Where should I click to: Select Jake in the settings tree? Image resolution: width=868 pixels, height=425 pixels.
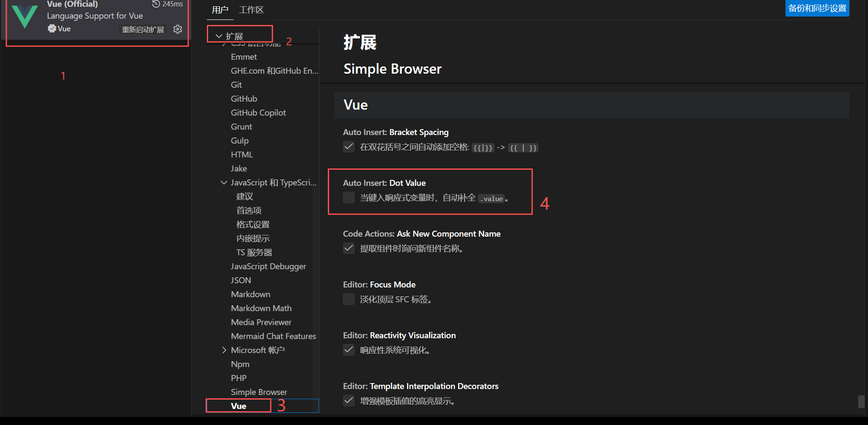pyautogui.click(x=239, y=168)
